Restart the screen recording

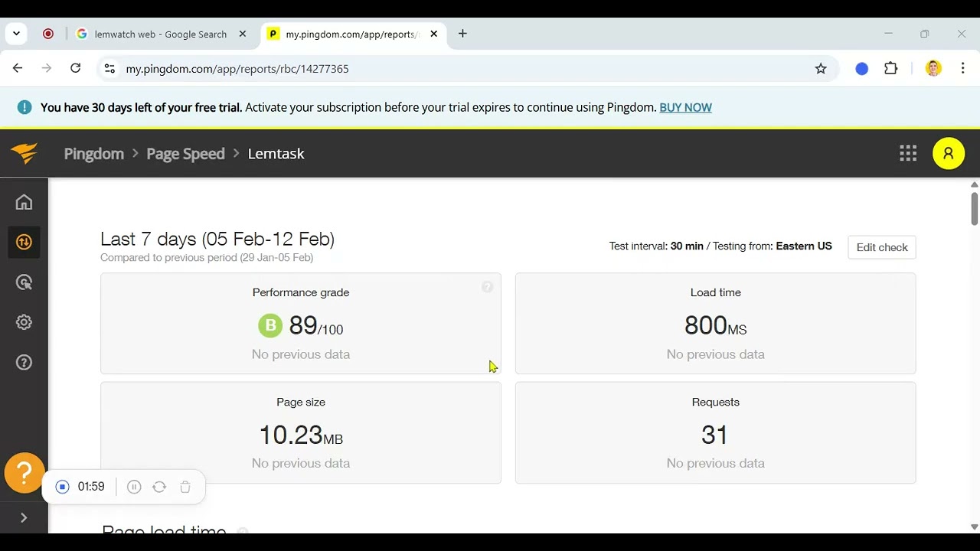click(159, 487)
